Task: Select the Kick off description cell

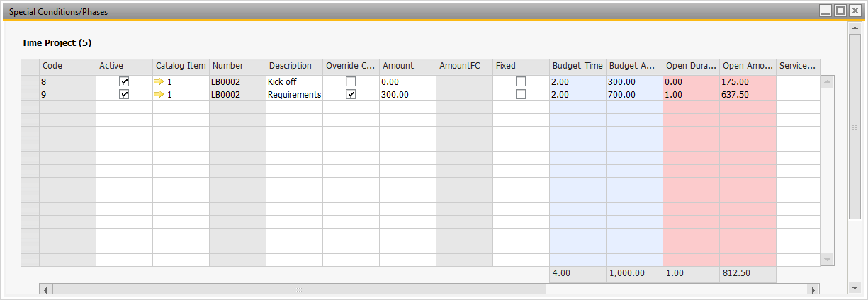Action: point(294,81)
